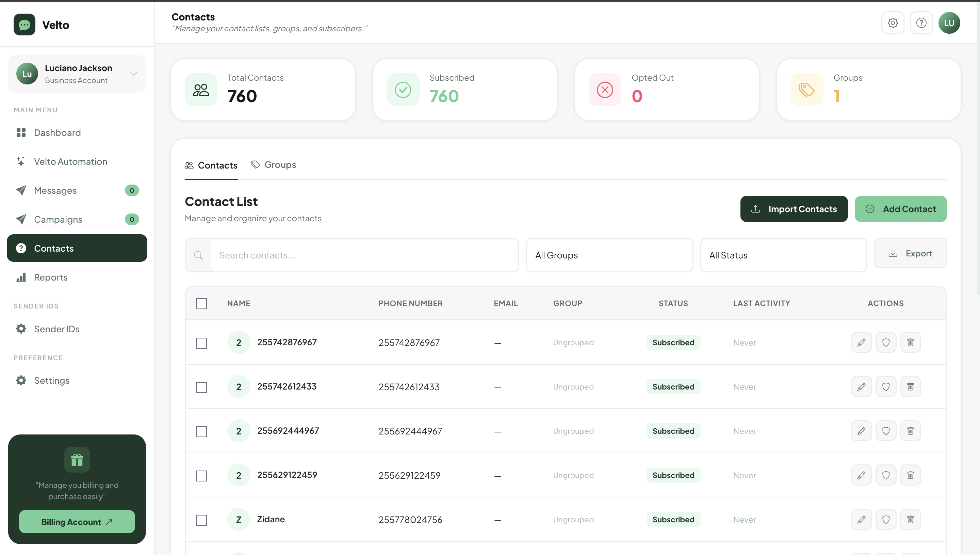Delete contact 255742876967 with trash icon
This screenshot has width=980, height=555.
tap(910, 342)
